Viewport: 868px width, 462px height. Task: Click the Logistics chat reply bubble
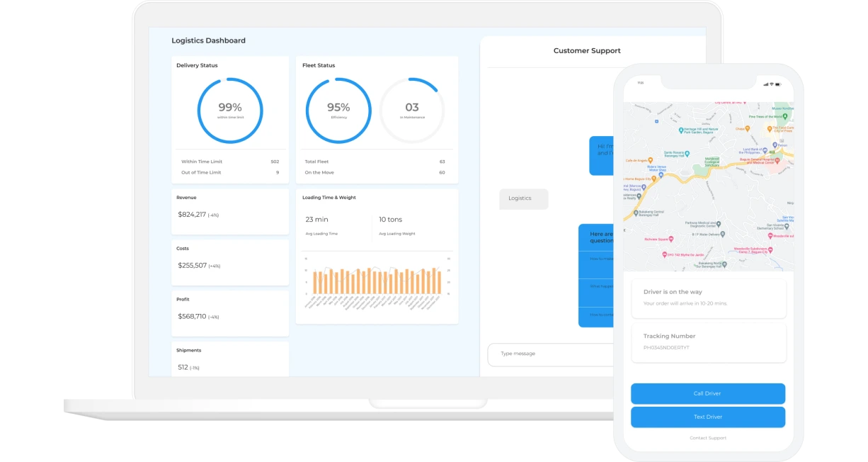pyautogui.click(x=523, y=198)
